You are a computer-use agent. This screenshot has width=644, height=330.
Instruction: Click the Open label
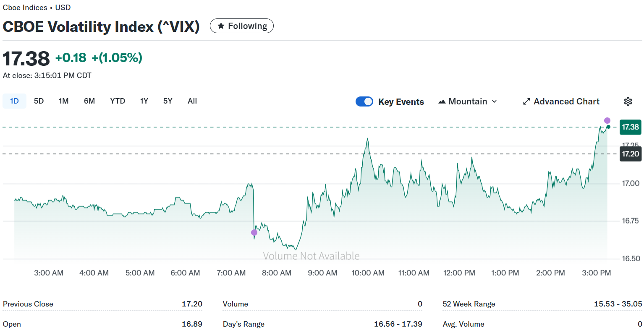point(12,324)
